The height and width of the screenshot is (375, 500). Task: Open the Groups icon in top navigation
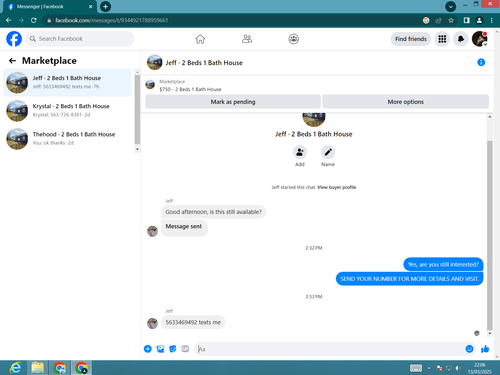293,39
